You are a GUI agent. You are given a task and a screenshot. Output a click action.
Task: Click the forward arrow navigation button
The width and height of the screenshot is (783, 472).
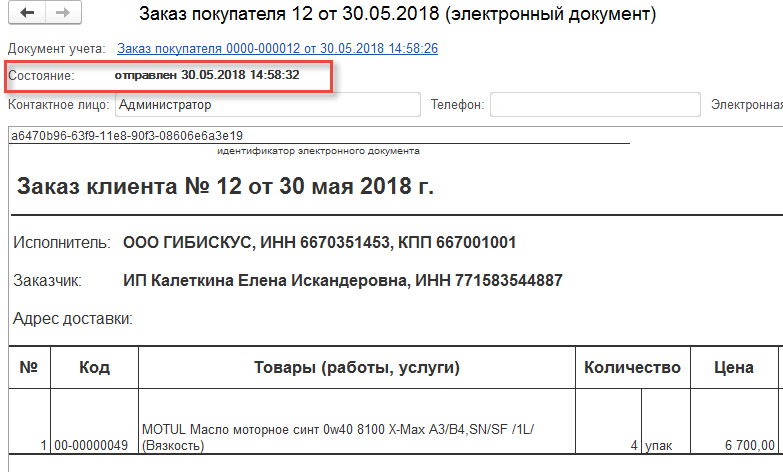point(62,14)
